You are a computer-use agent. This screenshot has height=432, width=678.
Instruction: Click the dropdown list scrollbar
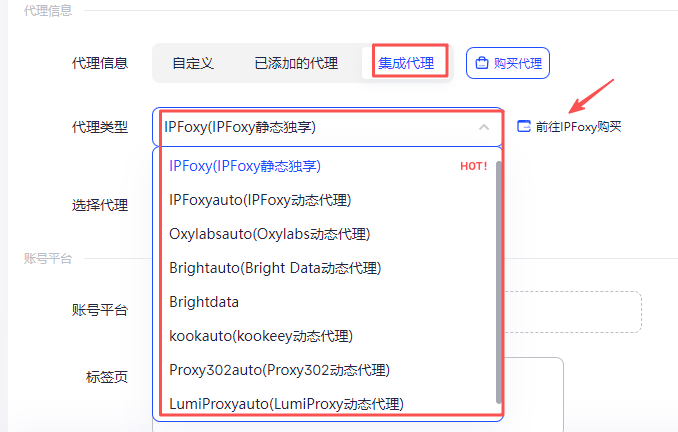click(x=499, y=282)
